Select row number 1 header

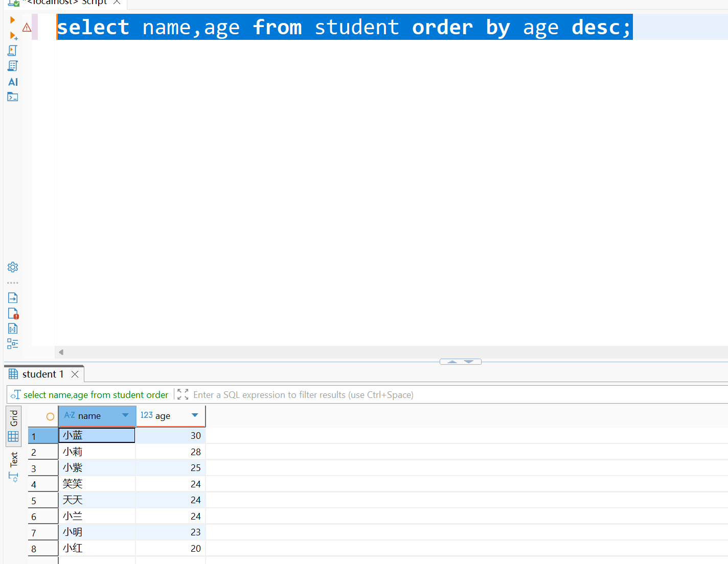tap(43, 436)
